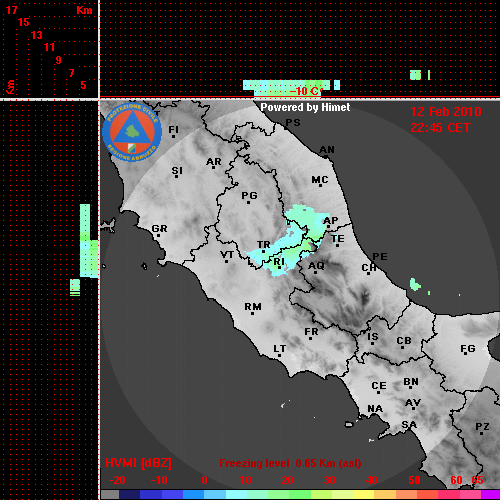Click the '40' dBZ scale value
The height and width of the screenshot is (500, 500).
pos(372,480)
